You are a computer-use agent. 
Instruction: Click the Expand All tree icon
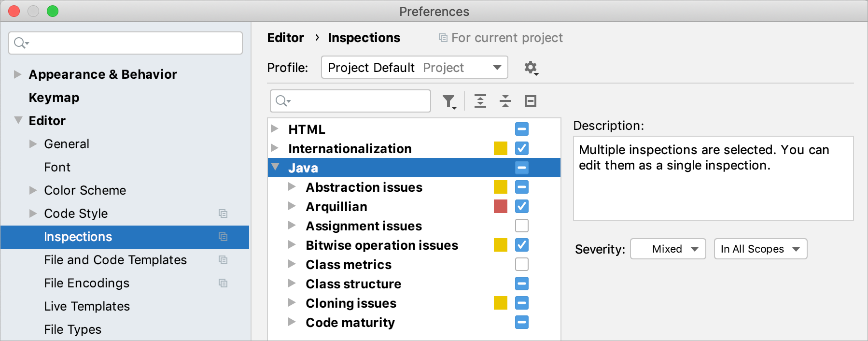pyautogui.click(x=480, y=101)
